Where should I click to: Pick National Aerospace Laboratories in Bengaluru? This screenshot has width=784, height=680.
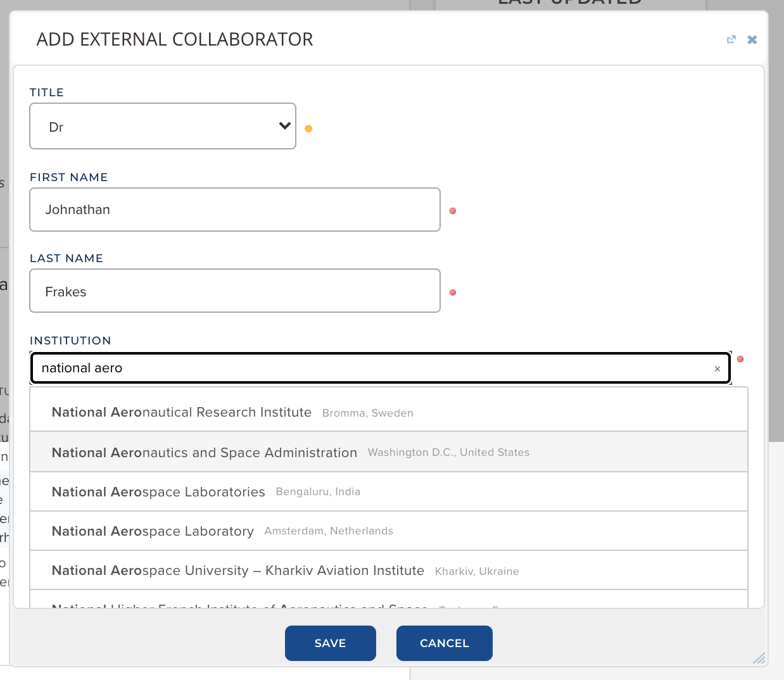click(x=158, y=492)
